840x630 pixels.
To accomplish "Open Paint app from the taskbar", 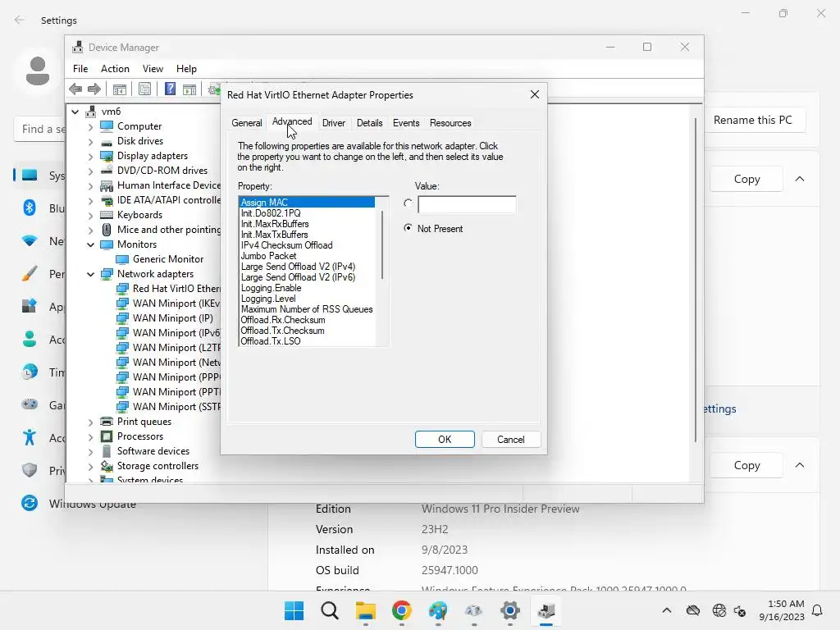I will (x=438, y=610).
